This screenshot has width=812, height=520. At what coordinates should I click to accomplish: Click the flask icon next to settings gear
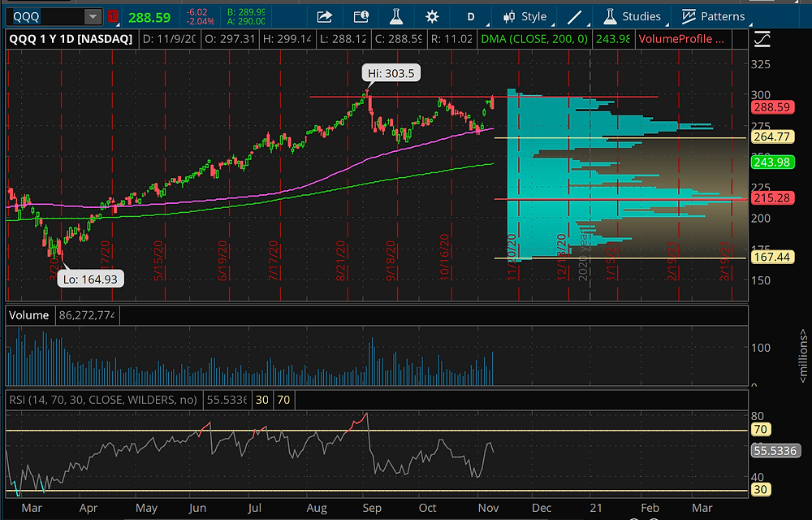pyautogui.click(x=396, y=17)
